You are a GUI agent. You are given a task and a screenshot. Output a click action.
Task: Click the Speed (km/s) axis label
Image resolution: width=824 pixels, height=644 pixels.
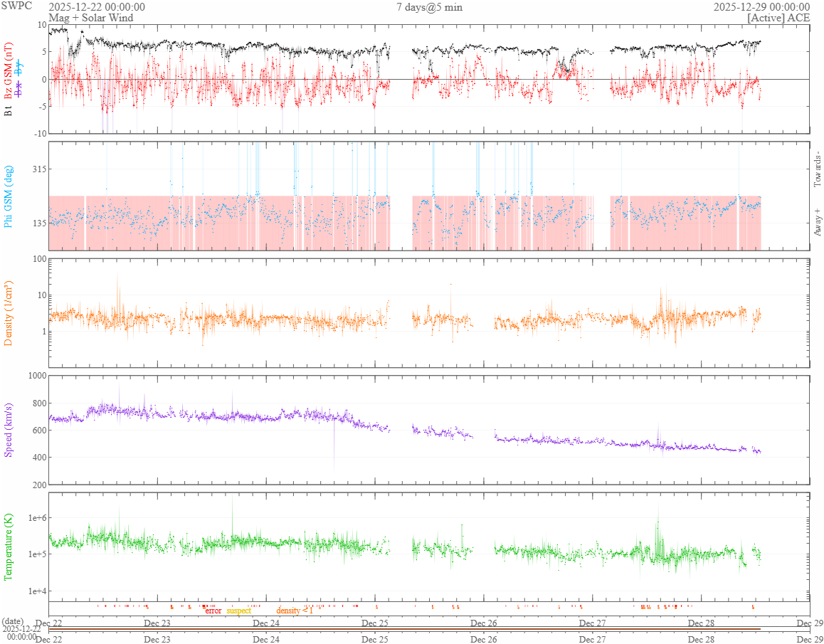[x=9, y=430]
